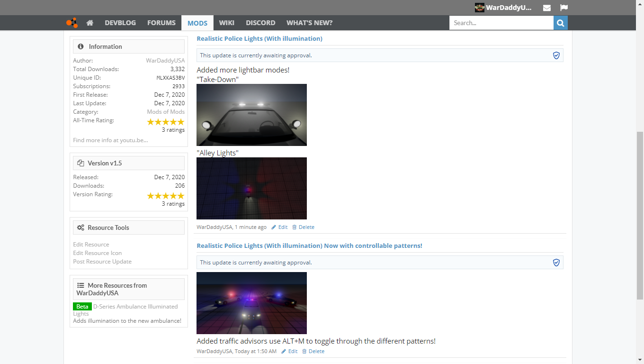Image resolution: width=644 pixels, height=364 pixels.
Task: Click 'Added more lightbar modes!' text
Action: click(243, 70)
